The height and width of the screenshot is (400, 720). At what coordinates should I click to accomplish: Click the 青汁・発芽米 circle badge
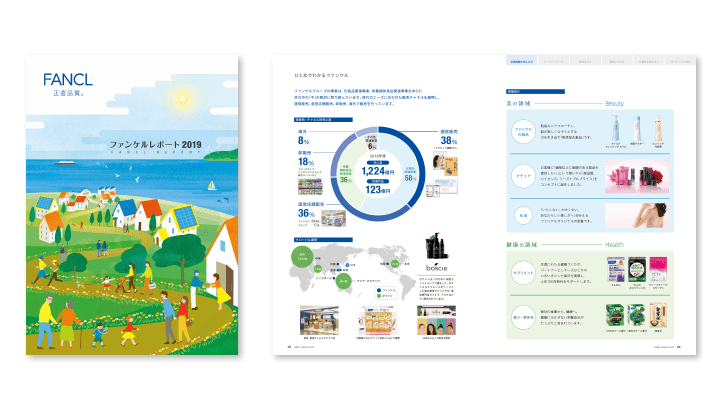tap(523, 317)
